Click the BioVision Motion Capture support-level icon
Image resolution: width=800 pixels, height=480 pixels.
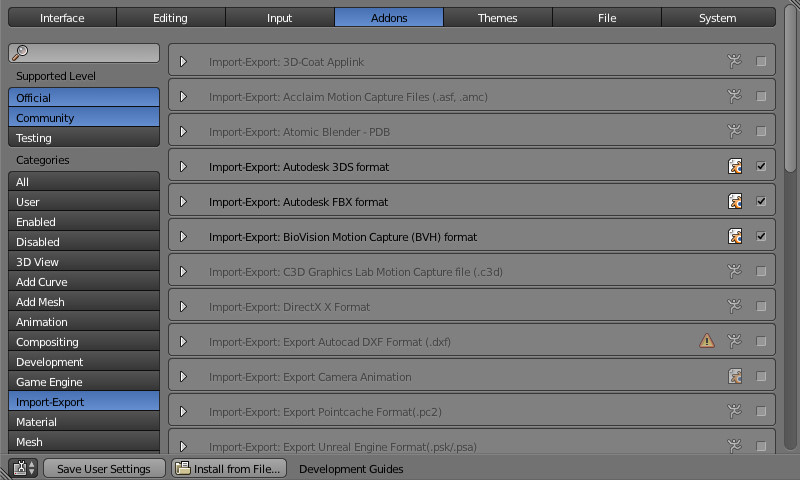click(x=735, y=237)
